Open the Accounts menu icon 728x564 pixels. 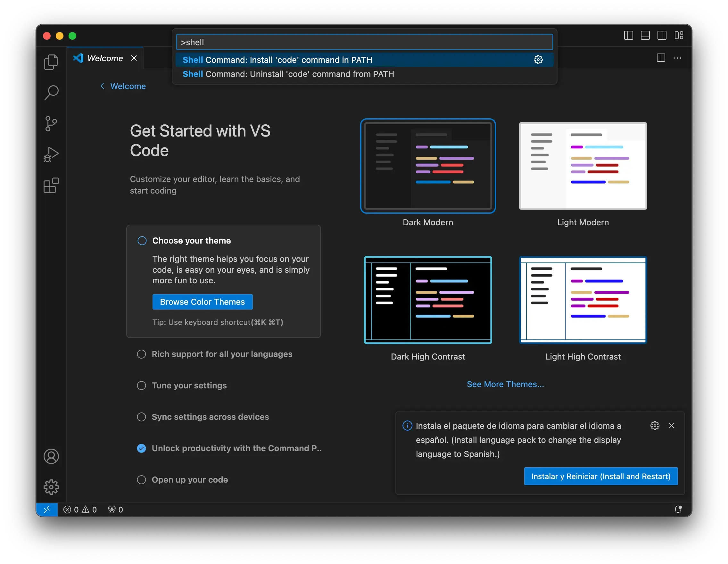tap(51, 457)
